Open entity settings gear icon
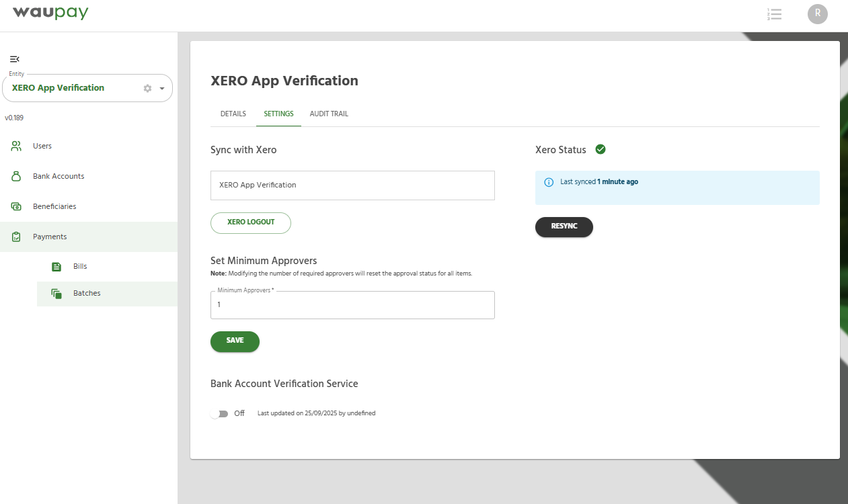The width and height of the screenshot is (848, 504). click(x=148, y=88)
